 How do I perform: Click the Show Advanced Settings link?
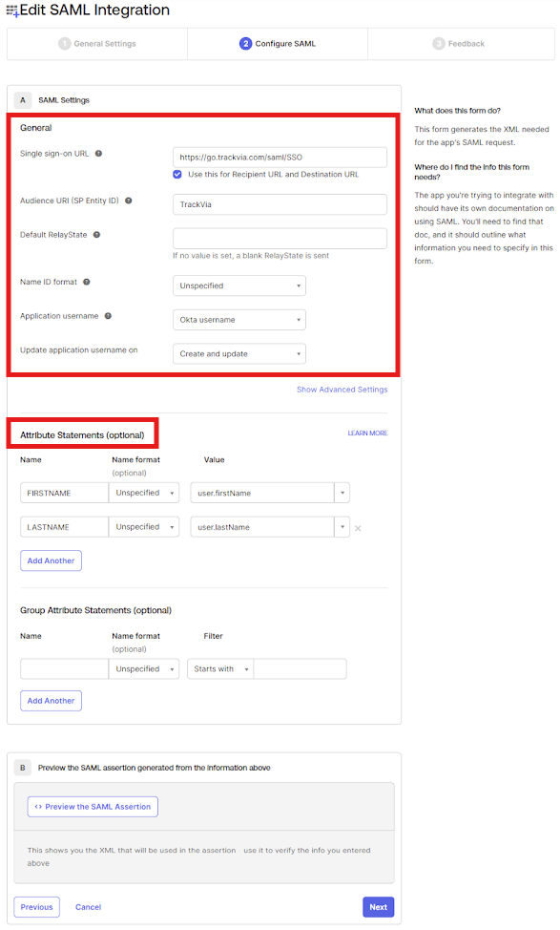(x=342, y=390)
